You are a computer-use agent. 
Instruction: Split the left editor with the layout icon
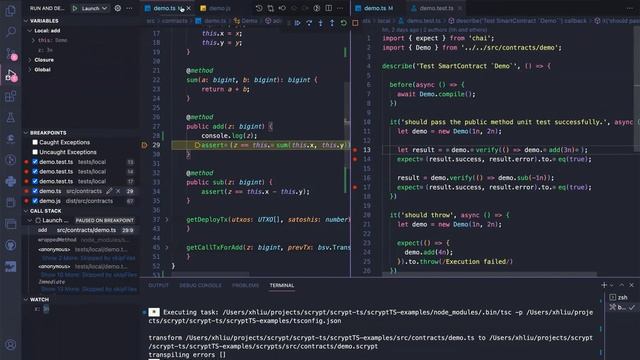[x=329, y=8]
